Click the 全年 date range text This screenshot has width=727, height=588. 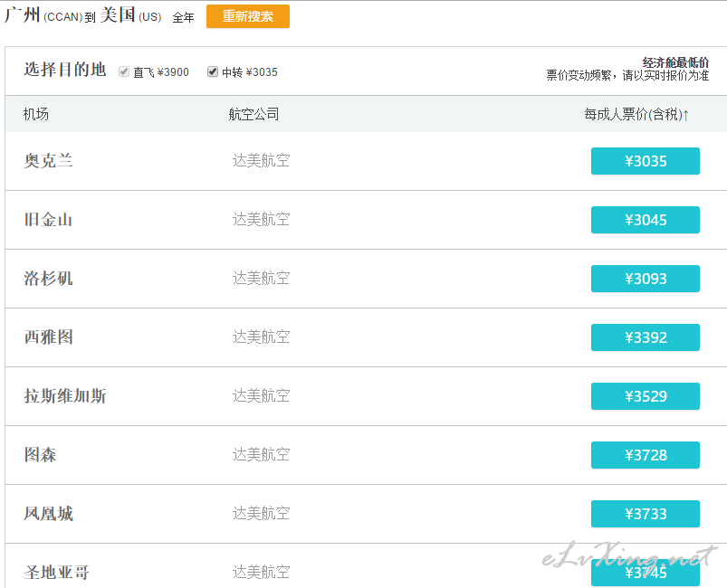coord(183,17)
